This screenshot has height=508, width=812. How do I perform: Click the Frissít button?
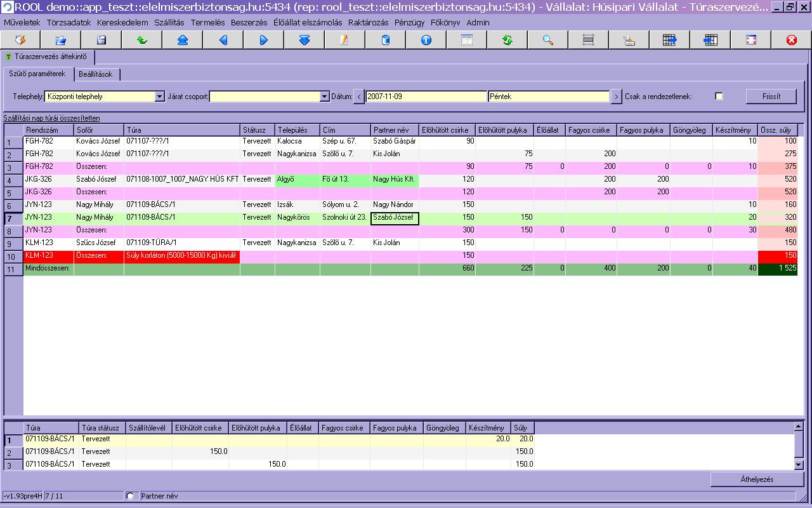(x=771, y=97)
